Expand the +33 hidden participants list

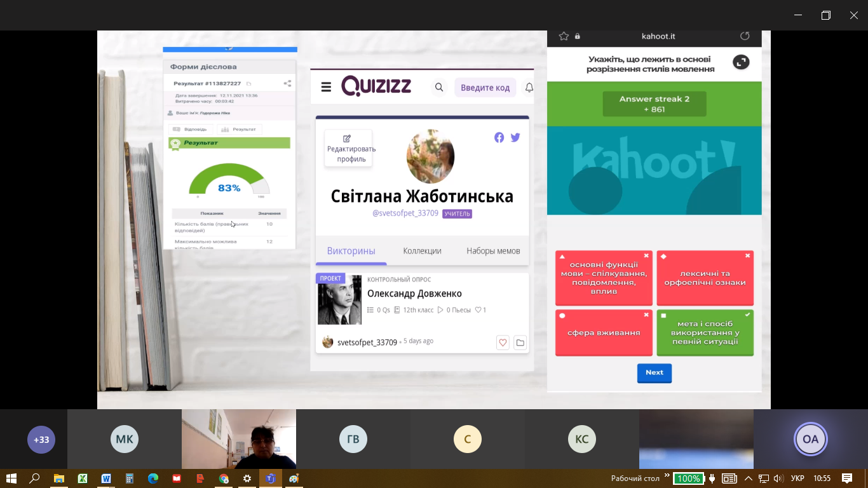[41, 439]
